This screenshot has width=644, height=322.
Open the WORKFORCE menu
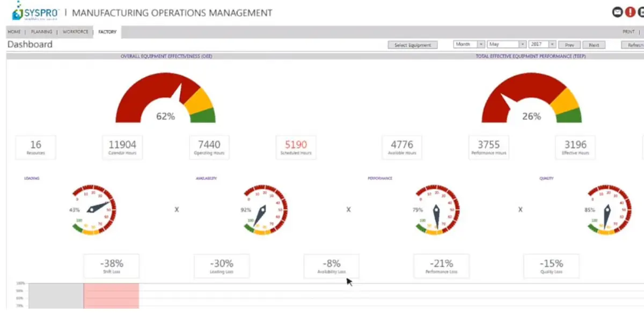click(75, 32)
